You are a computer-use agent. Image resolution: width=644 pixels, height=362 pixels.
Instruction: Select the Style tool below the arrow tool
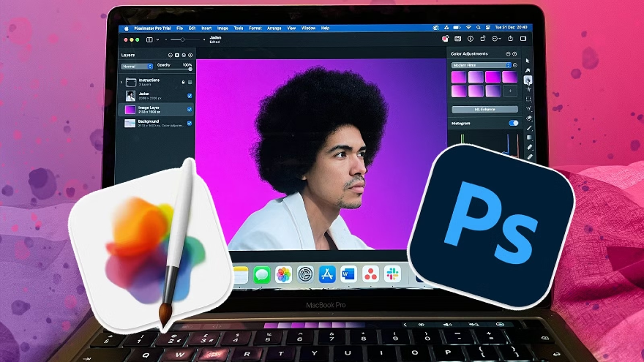[x=528, y=70]
